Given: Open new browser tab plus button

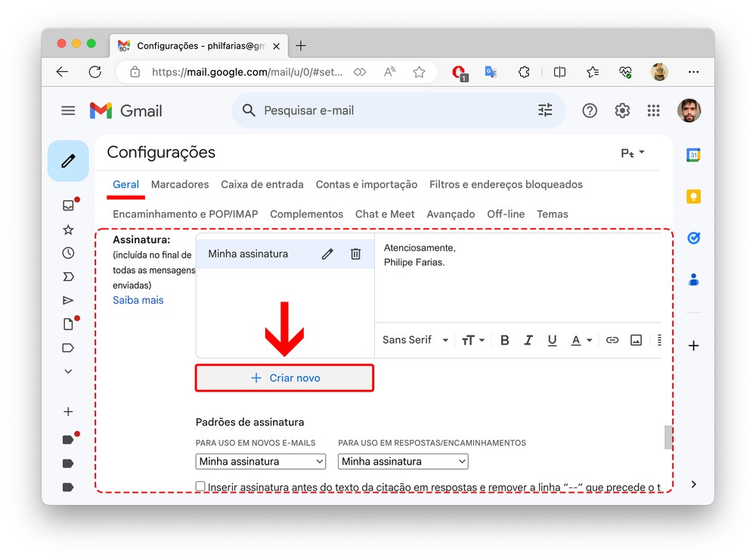Looking at the screenshot, I should [x=301, y=46].
